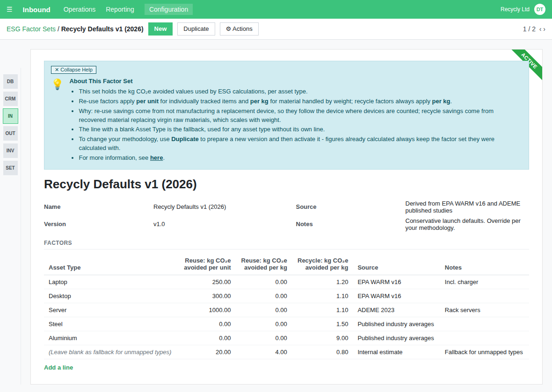This screenshot has height=392, width=552.
Task: Open the Configuration menu
Action: pyautogui.click(x=168, y=9)
